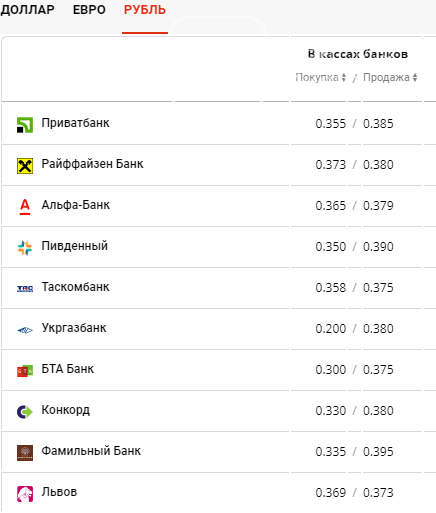The image size is (436, 513).
Task: Click the Укргазбанк blue logo icon
Action: pos(25,330)
